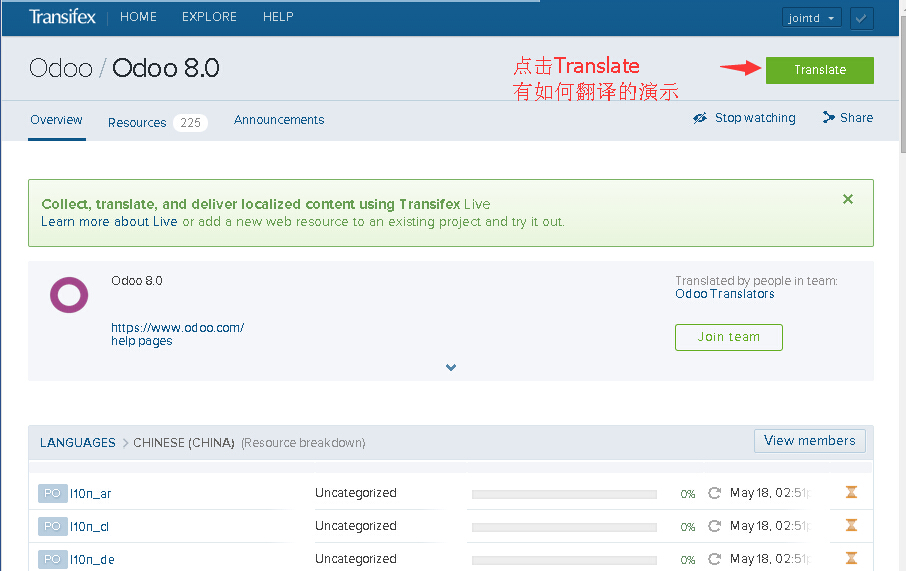This screenshot has width=906, height=571.
Task: Dismiss the green Transifex Live banner
Action: [848, 199]
